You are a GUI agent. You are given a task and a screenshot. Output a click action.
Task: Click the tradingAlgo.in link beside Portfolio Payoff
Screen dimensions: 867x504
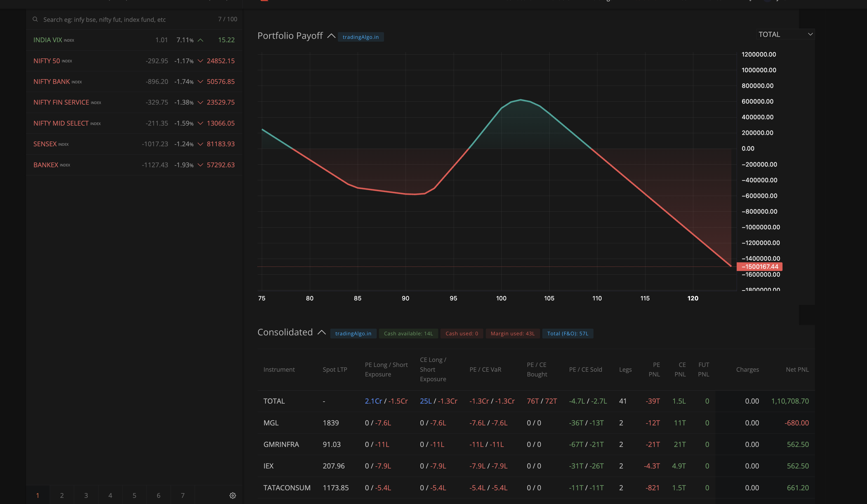click(360, 37)
